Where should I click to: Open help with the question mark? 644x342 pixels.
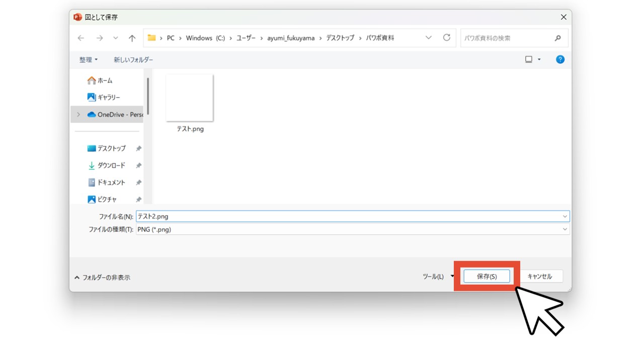coord(560,59)
